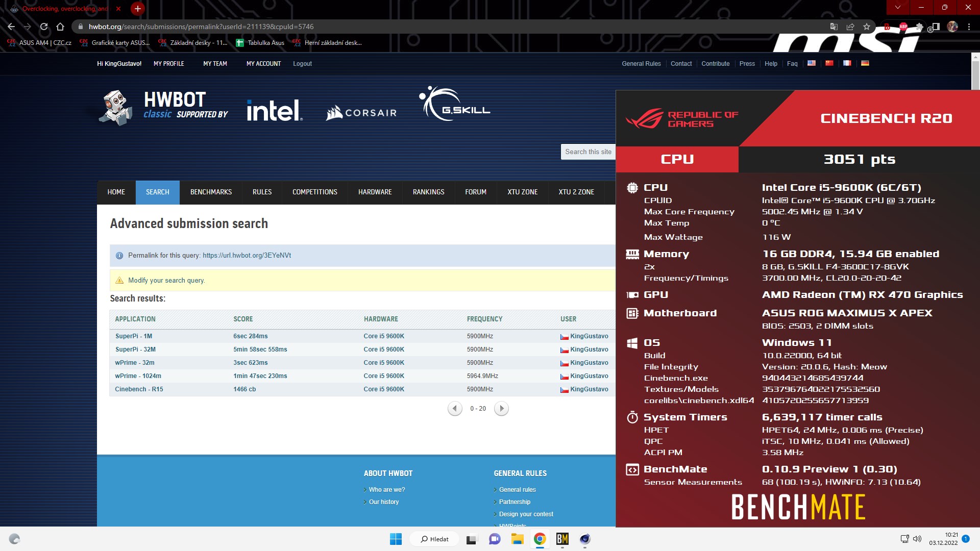Open MY ACCOUNT link
980x551 pixels.
264,64
